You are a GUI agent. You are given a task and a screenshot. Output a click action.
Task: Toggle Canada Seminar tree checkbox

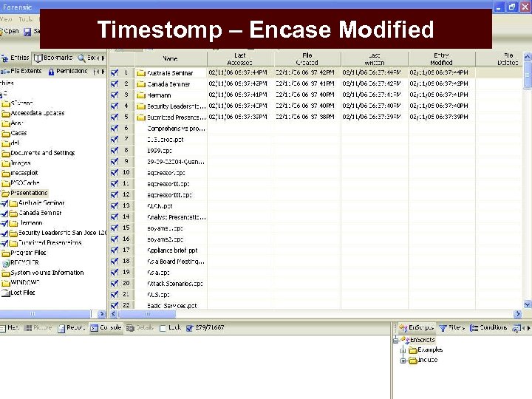click(x=4, y=214)
